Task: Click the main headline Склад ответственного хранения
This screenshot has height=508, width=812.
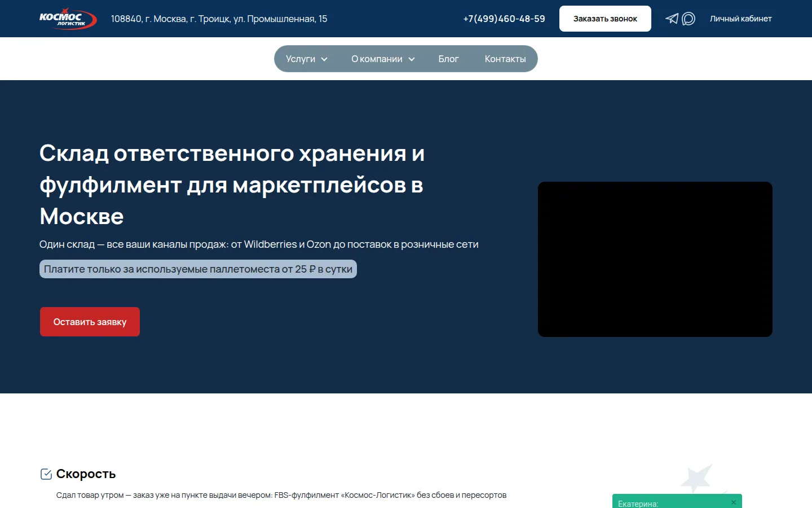Action: [232, 185]
